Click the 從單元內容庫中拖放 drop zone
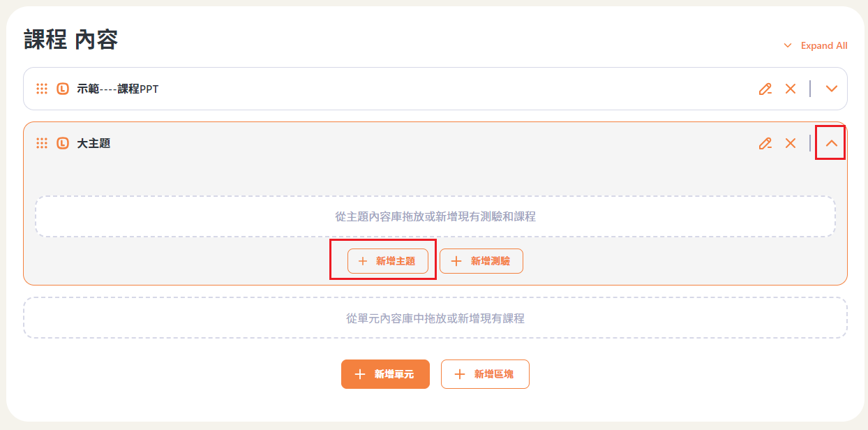The height and width of the screenshot is (430, 868). (x=435, y=318)
